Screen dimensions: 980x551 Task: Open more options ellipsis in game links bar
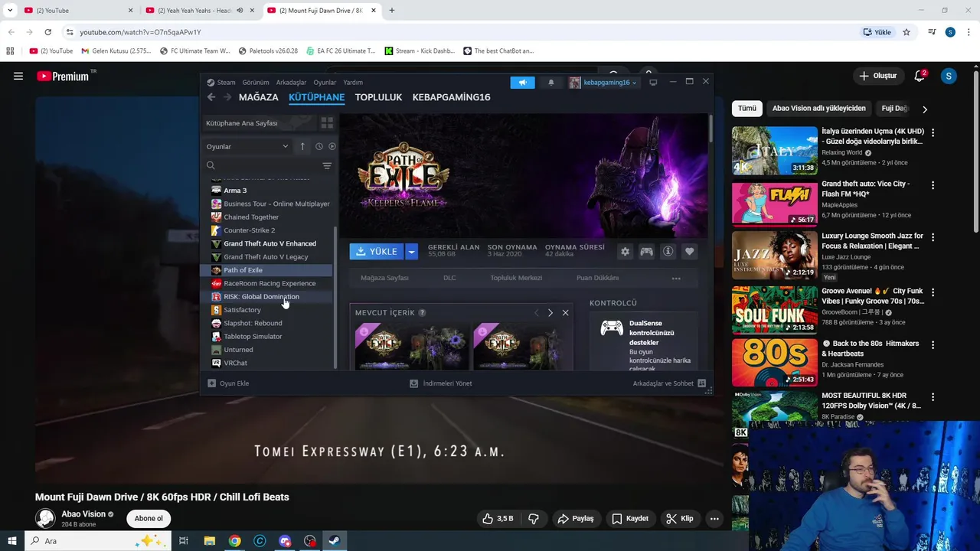[676, 279]
